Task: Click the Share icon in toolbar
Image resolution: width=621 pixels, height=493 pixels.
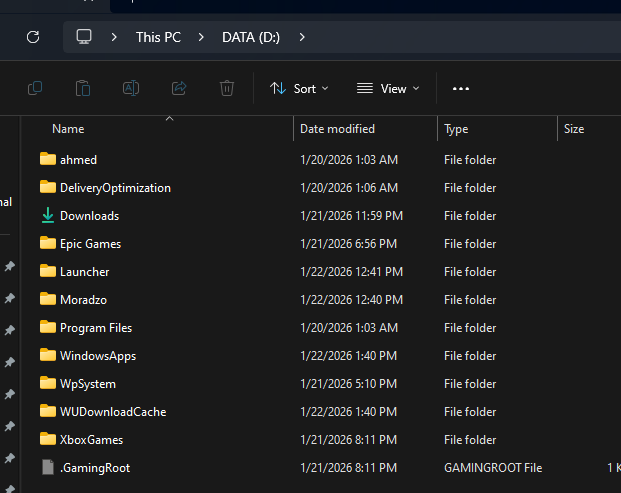Action: 179,88
